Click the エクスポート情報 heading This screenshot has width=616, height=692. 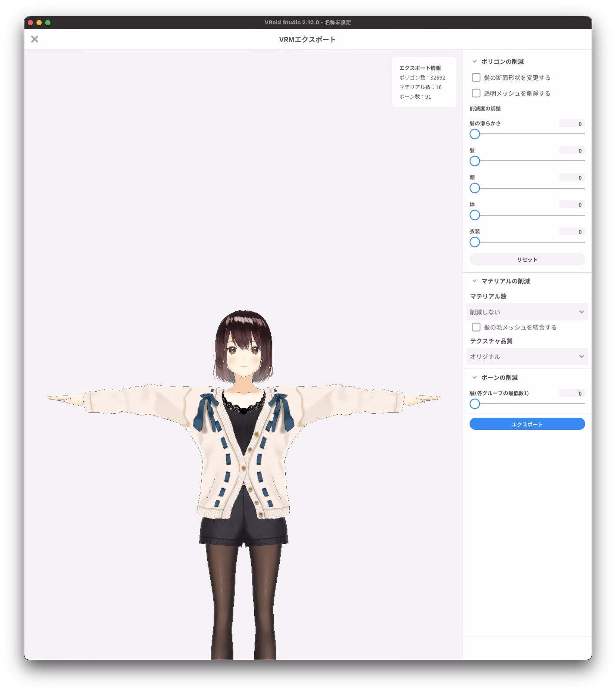[420, 68]
